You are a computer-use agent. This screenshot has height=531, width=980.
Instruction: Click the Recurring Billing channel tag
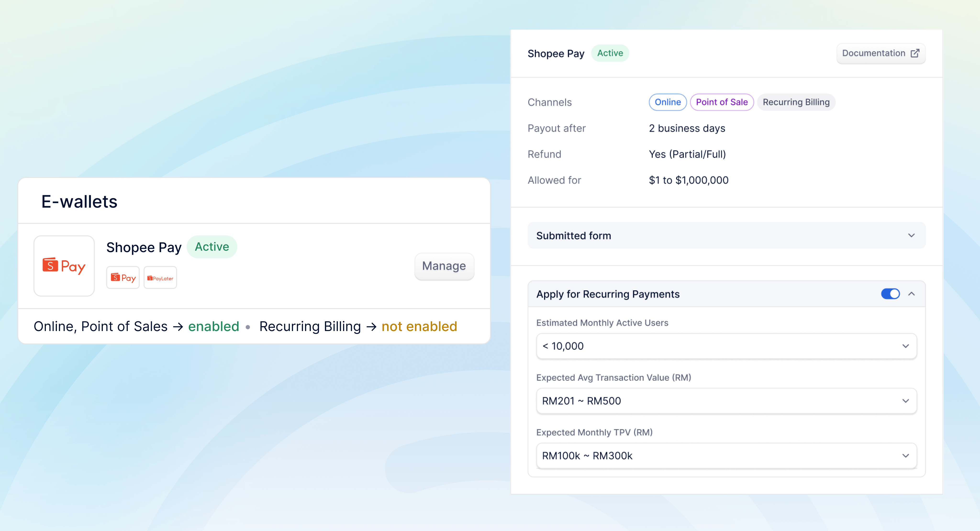[796, 102]
